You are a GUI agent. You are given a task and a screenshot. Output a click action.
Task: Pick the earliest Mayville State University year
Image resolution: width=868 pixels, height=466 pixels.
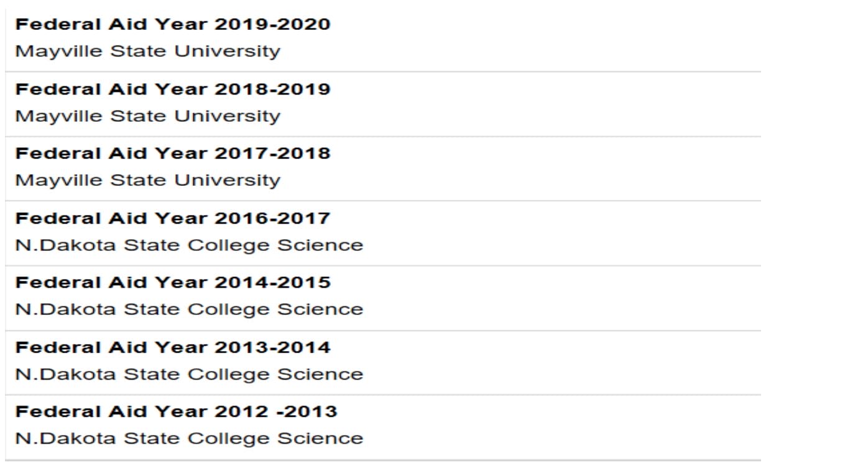tap(172, 153)
